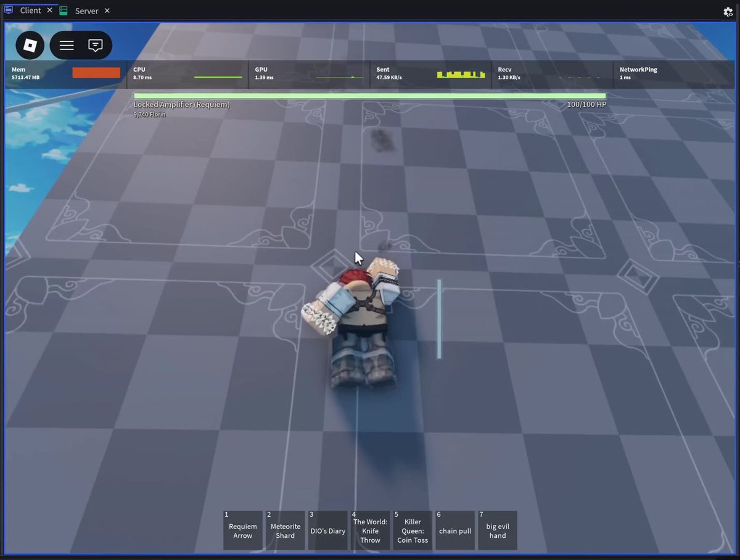Click the green health bar

[370, 96]
